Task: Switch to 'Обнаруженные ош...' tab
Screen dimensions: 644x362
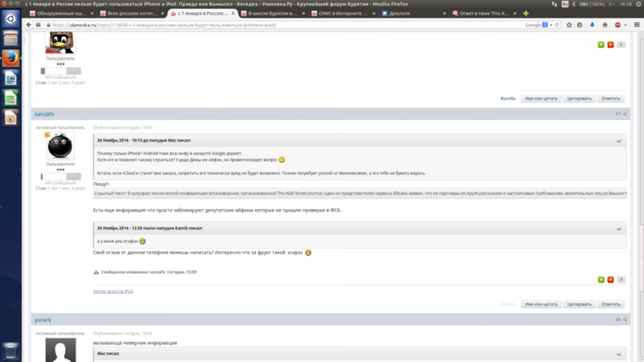Action: pyautogui.click(x=62, y=13)
